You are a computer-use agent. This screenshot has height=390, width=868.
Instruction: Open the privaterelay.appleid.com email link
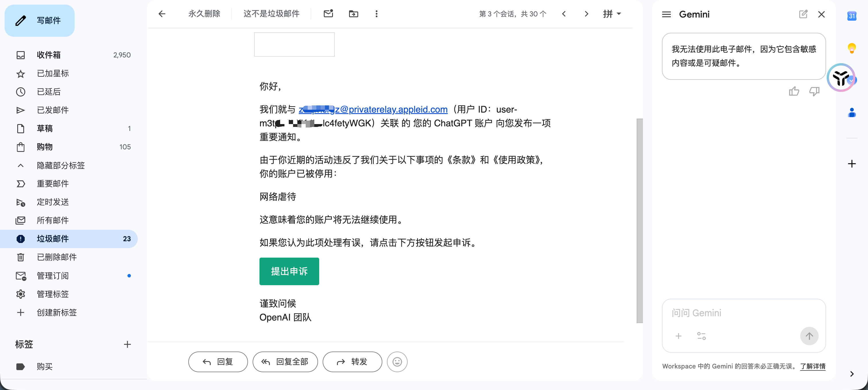tap(373, 109)
